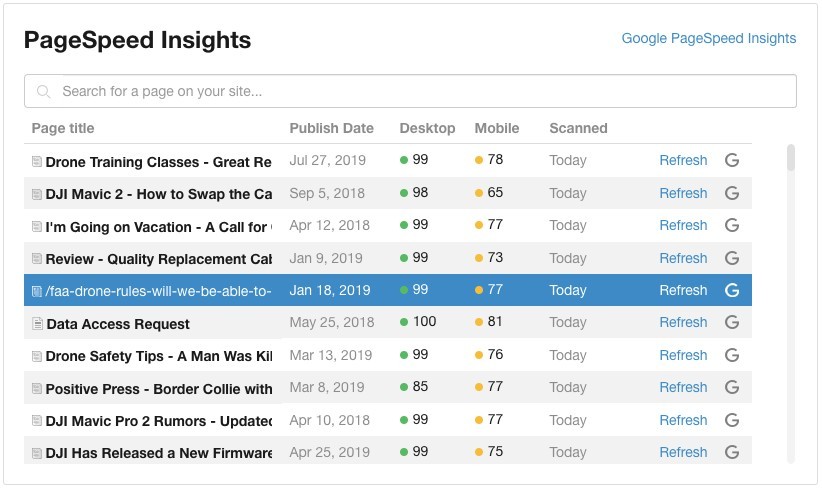The image size is (822, 488).
Task: Click page icon beside Review Quality Replacement
Action: click(37, 258)
